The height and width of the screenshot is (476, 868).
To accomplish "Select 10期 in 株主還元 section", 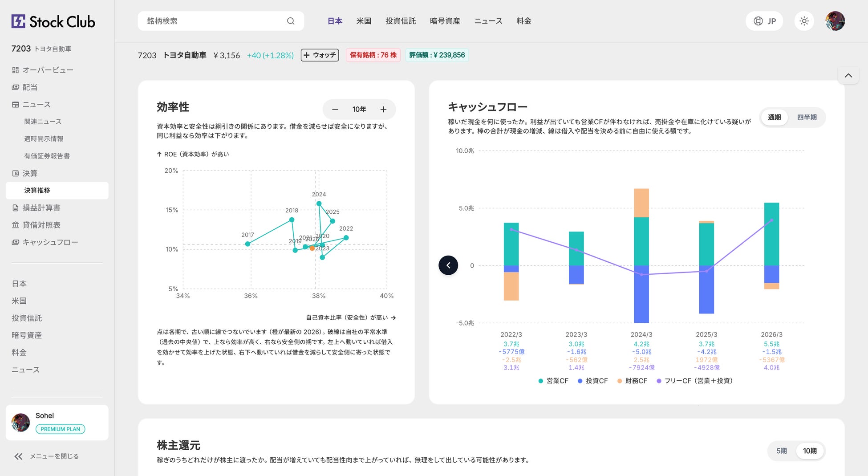I will coord(810,451).
